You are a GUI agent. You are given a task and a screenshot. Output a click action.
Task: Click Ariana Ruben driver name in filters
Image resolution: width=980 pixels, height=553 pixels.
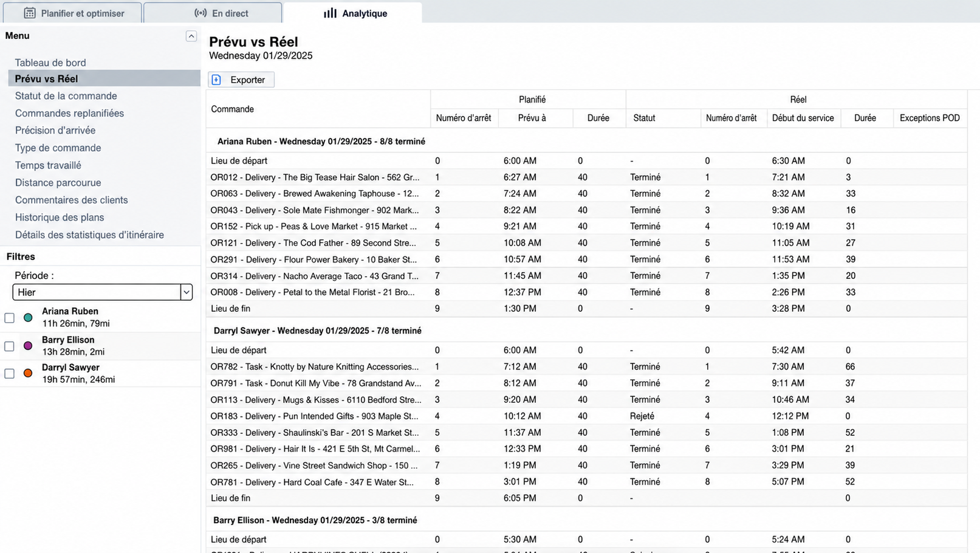tap(70, 311)
